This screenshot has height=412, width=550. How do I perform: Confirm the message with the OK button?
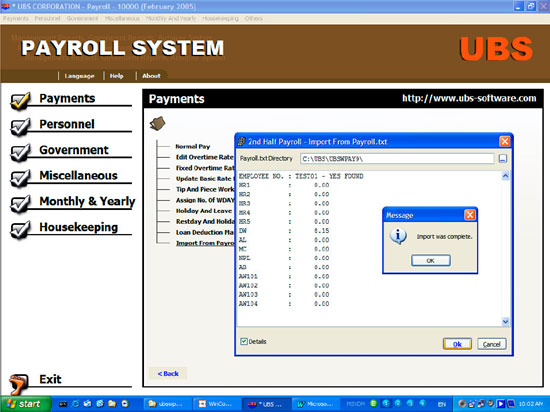(430, 261)
